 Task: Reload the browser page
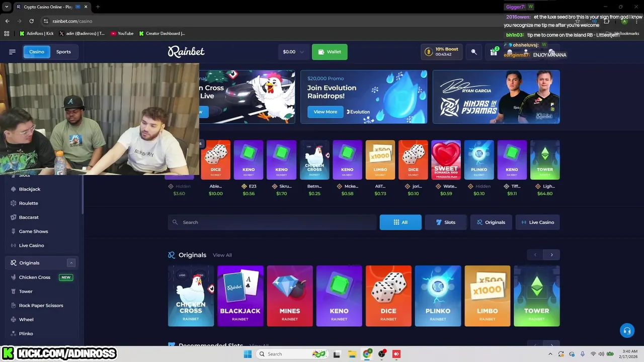[x=31, y=21]
